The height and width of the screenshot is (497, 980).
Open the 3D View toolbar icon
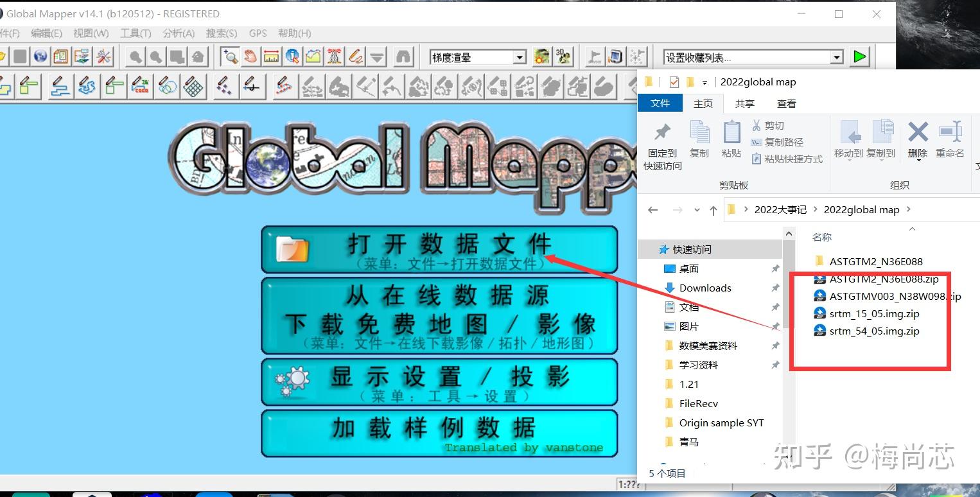click(x=563, y=57)
